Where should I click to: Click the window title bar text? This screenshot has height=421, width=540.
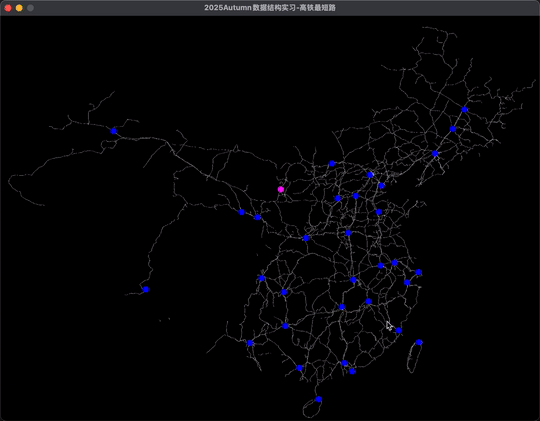[270, 8]
